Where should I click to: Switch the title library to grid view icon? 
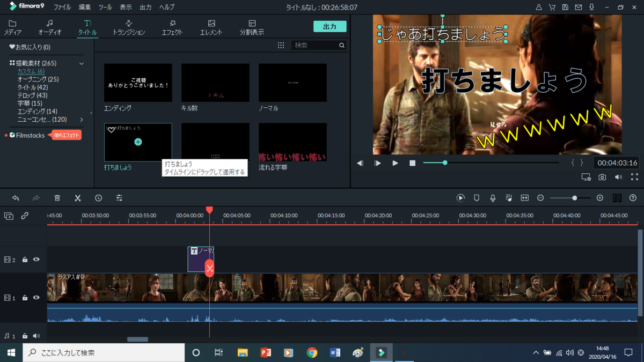pyautogui.click(x=281, y=46)
